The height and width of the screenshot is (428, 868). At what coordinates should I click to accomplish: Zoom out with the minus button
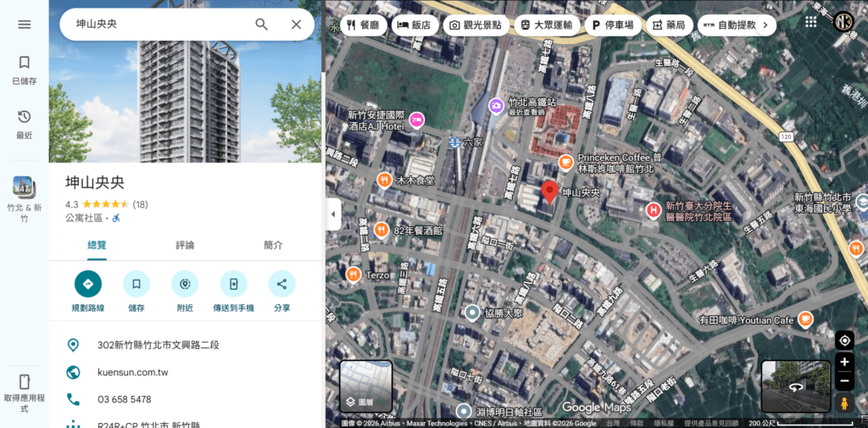coord(845,381)
